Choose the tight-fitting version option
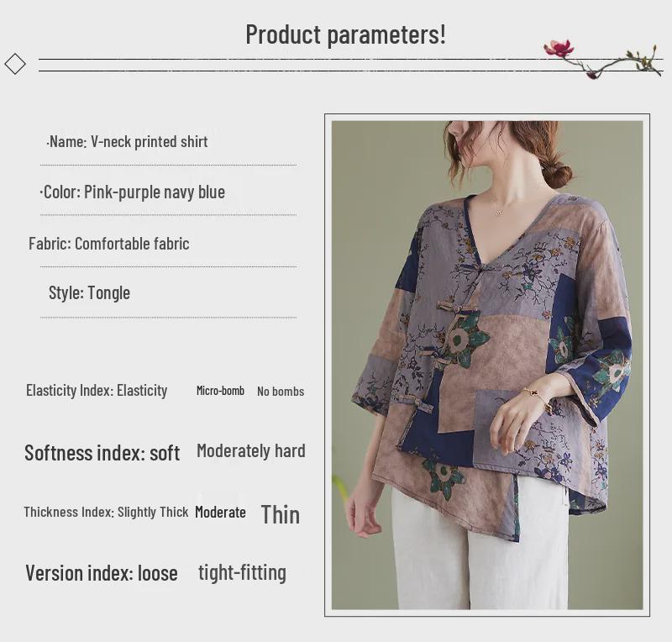The width and height of the screenshot is (672, 642). (x=242, y=572)
